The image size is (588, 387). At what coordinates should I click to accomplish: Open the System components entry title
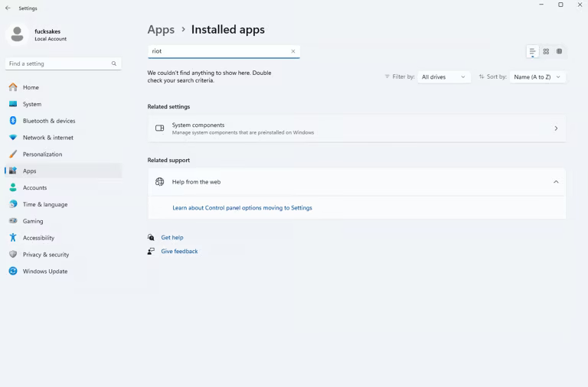click(x=198, y=125)
